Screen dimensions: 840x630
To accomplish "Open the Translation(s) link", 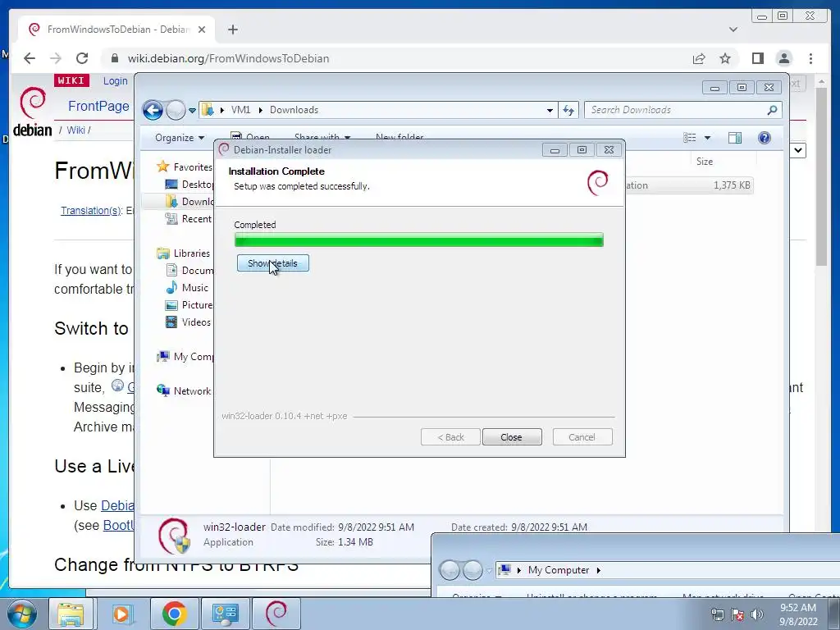I will pyautogui.click(x=91, y=211).
